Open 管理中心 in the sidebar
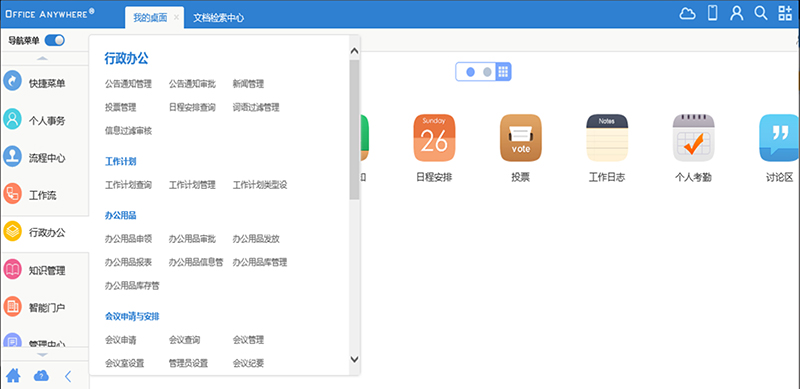This screenshot has width=800, height=389. 44,341
